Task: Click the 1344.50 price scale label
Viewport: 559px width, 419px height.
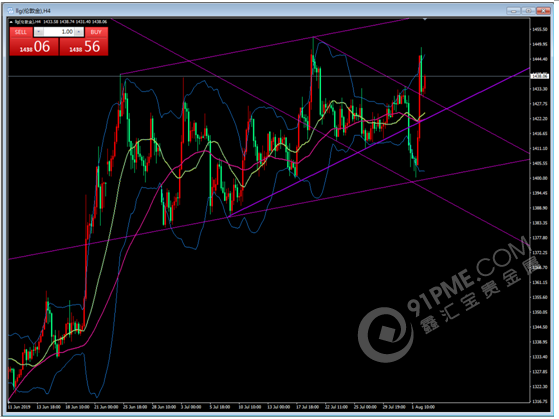Action: click(540, 327)
